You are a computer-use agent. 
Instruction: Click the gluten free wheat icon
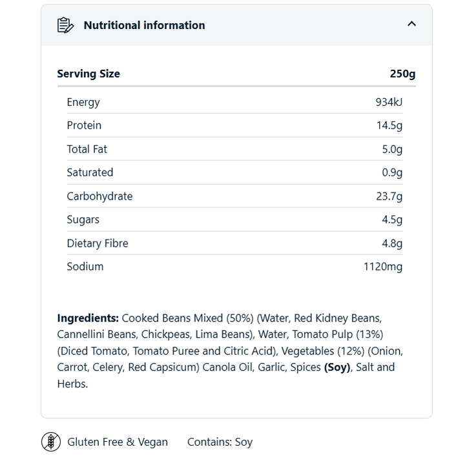(x=51, y=442)
